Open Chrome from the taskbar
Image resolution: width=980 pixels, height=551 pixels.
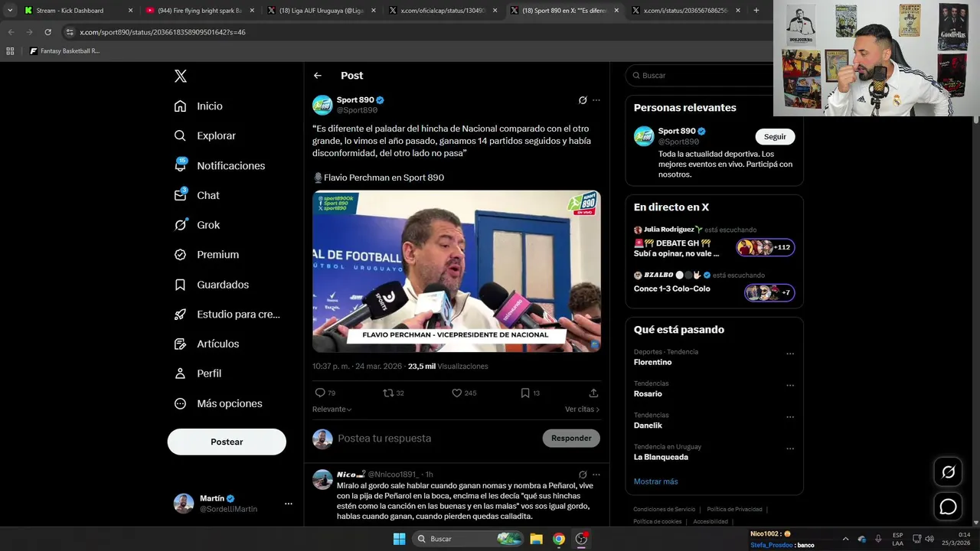[559, 539]
